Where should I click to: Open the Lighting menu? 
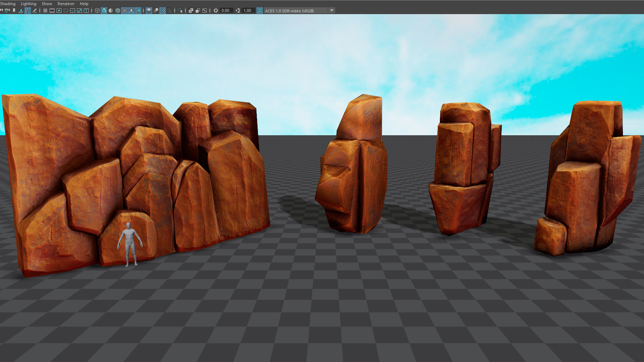28,4
